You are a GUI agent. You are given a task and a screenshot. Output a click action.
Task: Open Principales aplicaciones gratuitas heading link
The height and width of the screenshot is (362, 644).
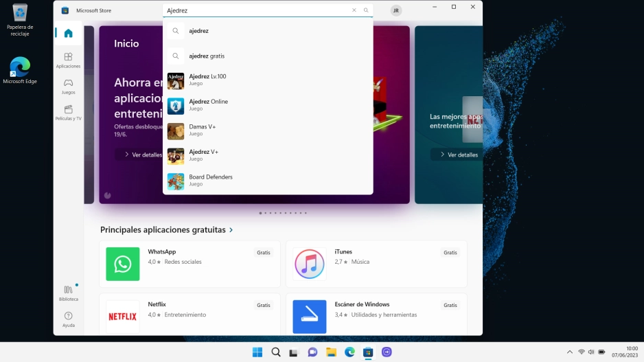[x=163, y=229]
